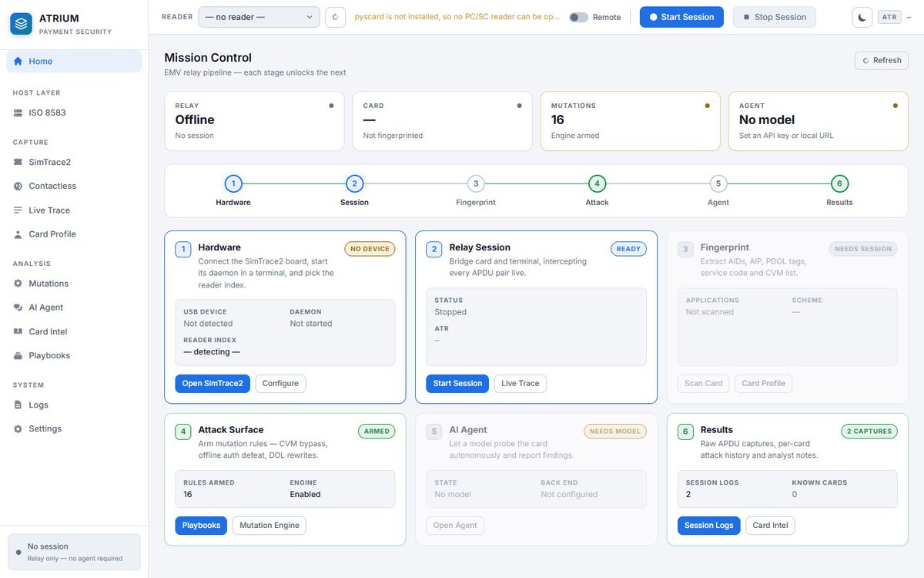Image resolution: width=924 pixels, height=578 pixels.
Task: Open the Card Intel navigation item
Action: click(74, 331)
